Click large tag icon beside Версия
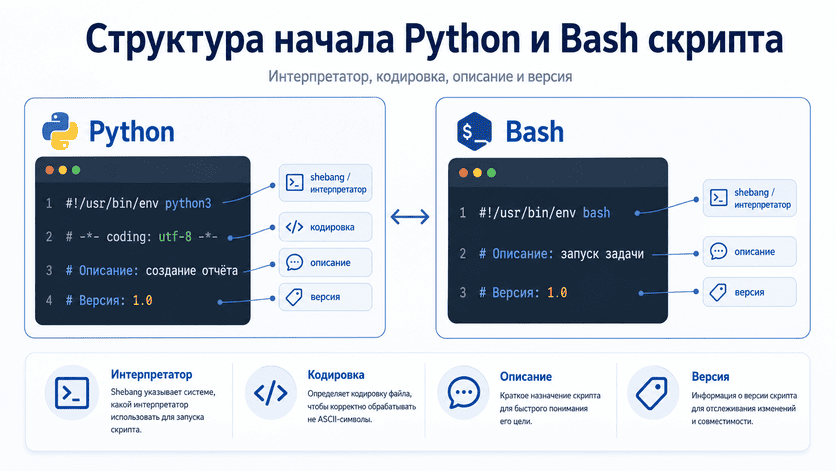 point(652,393)
